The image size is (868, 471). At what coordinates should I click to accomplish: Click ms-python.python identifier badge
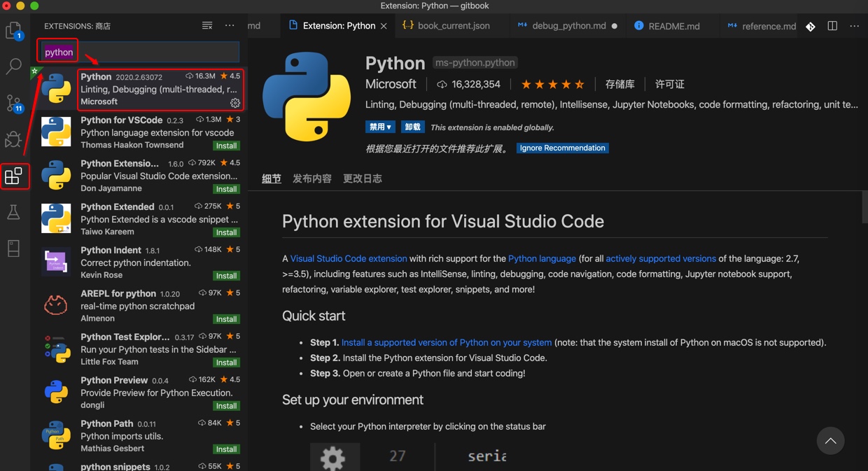pyautogui.click(x=475, y=63)
